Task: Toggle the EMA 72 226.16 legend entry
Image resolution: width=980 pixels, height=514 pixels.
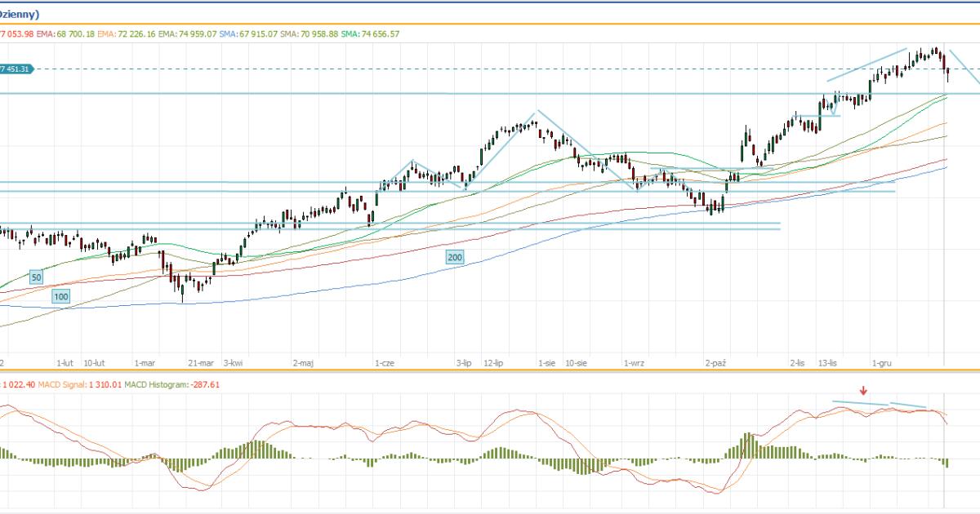Action: point(127,33)
